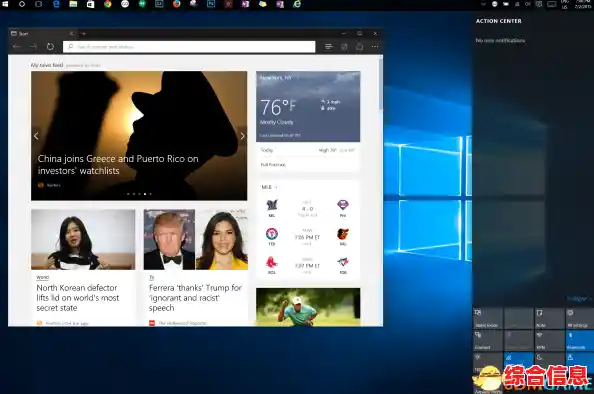The width and height of the screenshot is (594, 394).
Task: Open North Korean defector article
Action: [78, 298]
